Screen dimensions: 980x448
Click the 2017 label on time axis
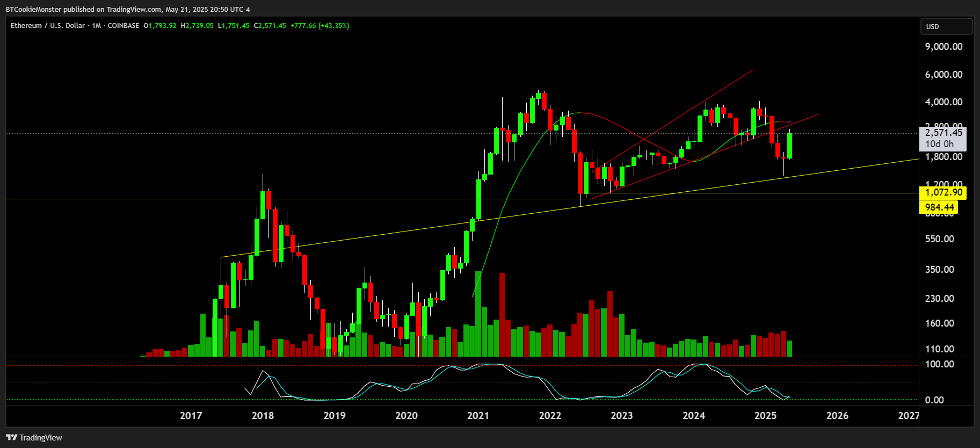(191, 416)
